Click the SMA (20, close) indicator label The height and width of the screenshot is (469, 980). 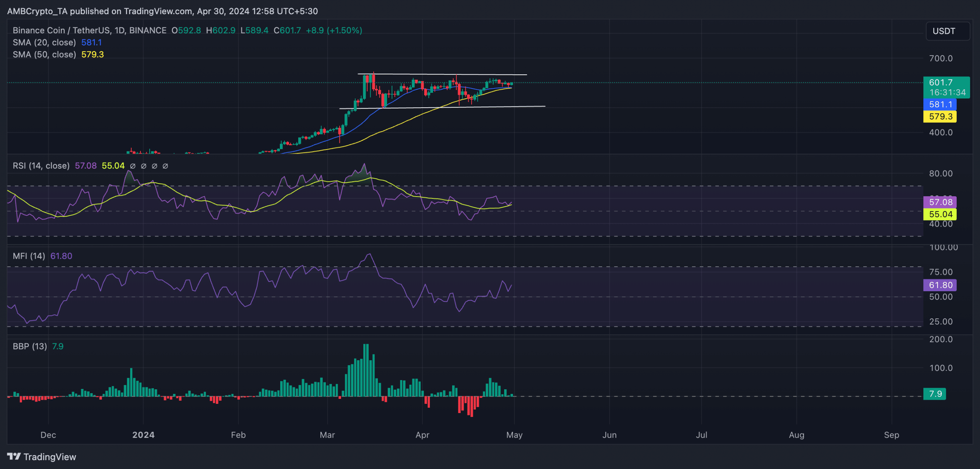click(44, 43)
